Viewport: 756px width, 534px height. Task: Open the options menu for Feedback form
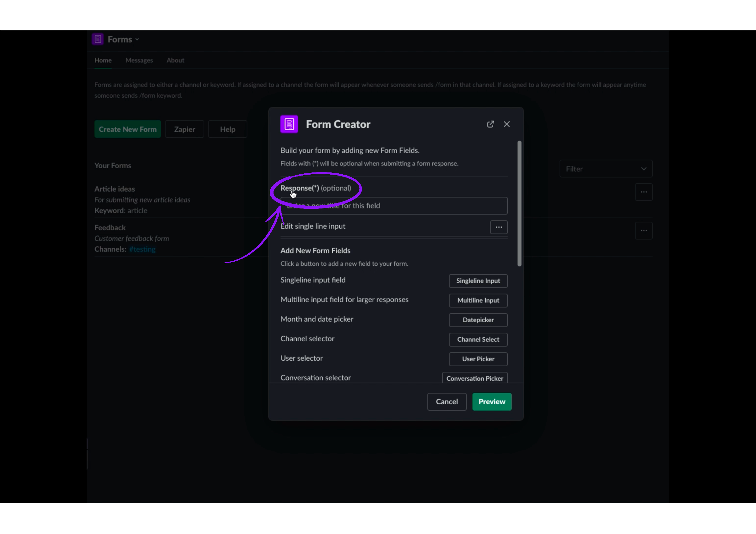pos(643,230)
